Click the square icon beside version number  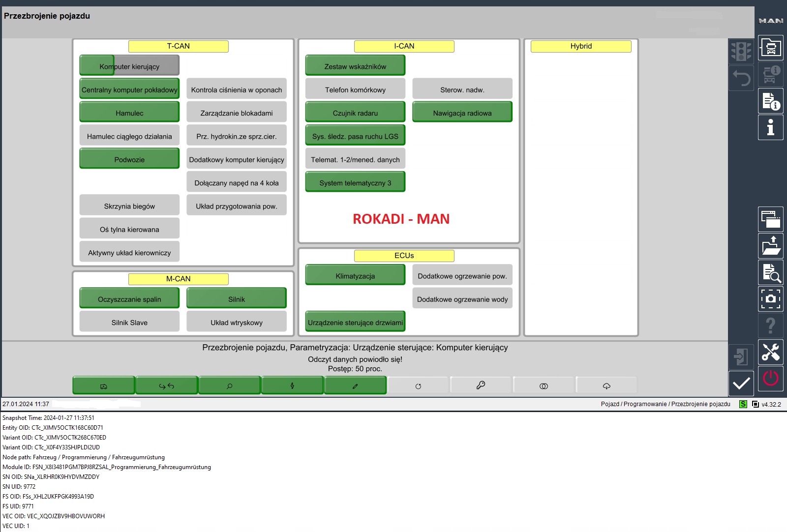[x=756, y=404]
